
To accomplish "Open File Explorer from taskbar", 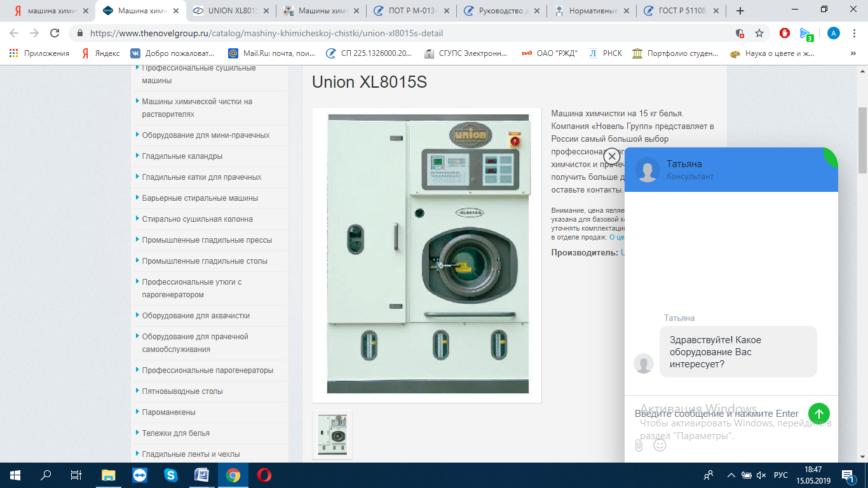I will click(x=109, y=475).
